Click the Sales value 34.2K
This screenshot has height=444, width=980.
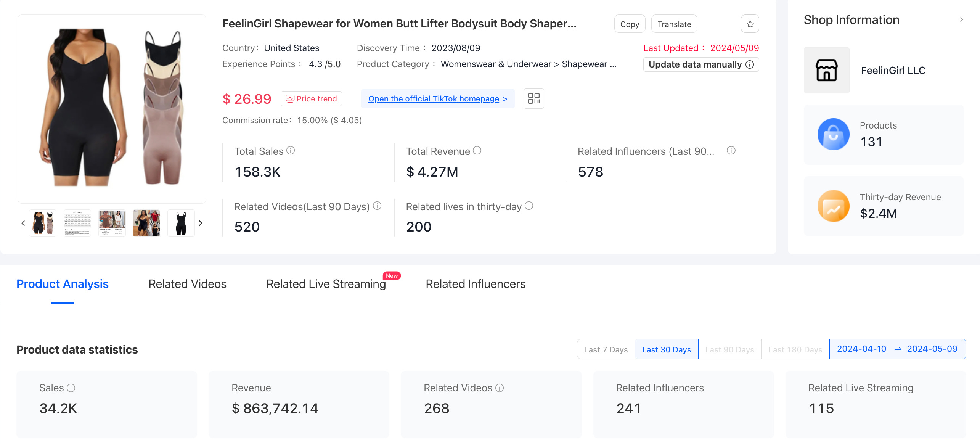tap(58, 409)
